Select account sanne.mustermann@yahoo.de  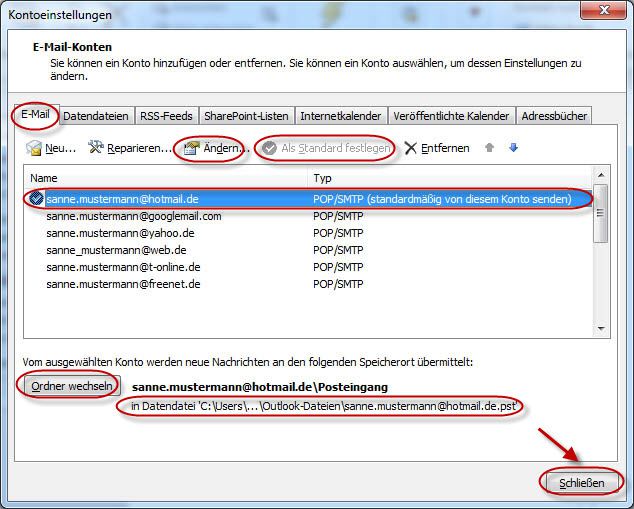[x=308, y=233]
